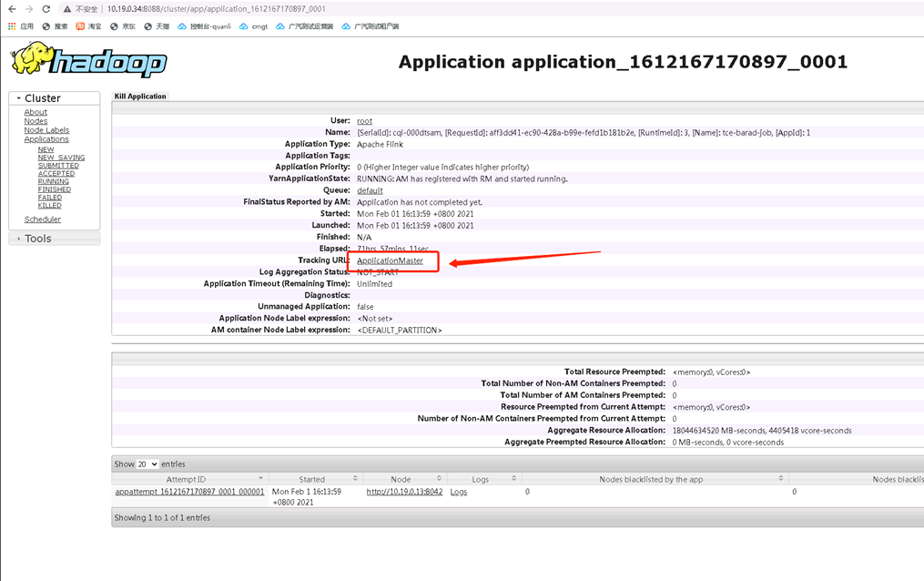The image size is (924, 581).
Task: Click the browser forward arrow
Action: click(29, 9)
